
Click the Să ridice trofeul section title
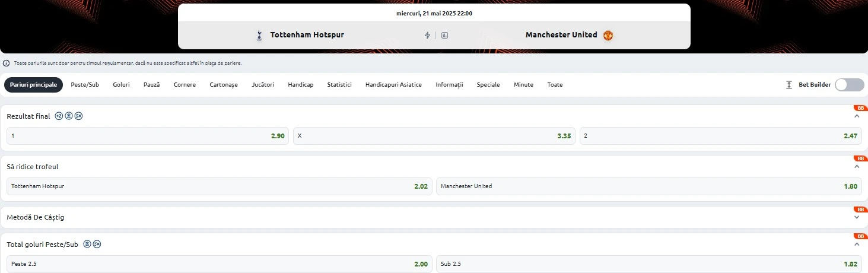coord(33,167)
